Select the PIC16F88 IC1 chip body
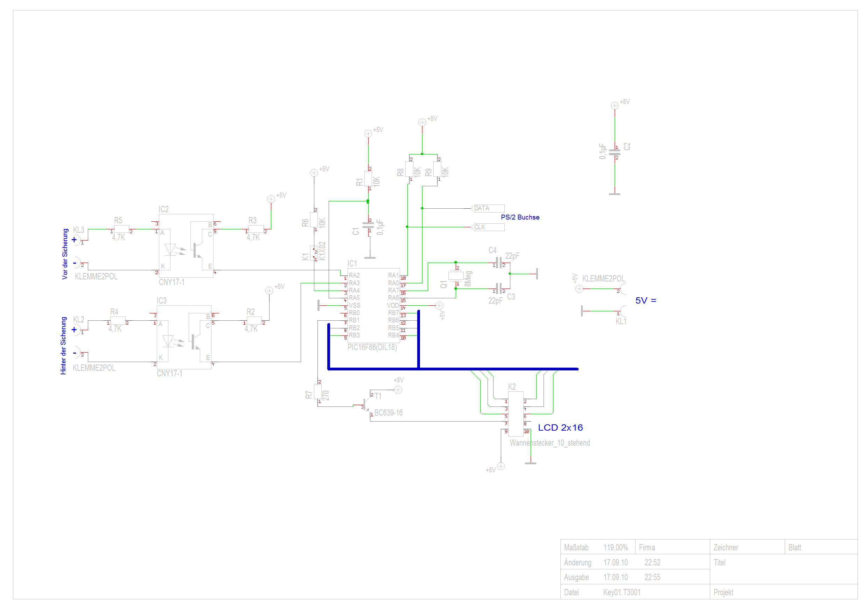The image size is (868, 612). pos(373,306)
